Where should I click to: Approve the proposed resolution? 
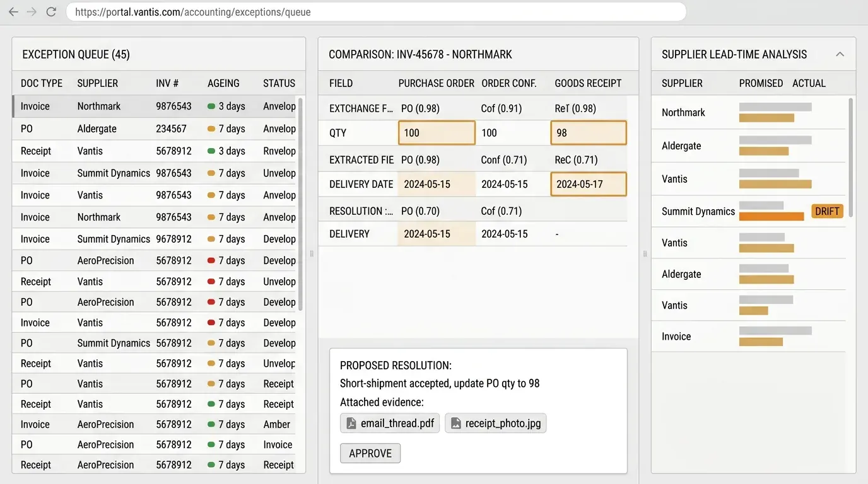[x=370, y=453]
